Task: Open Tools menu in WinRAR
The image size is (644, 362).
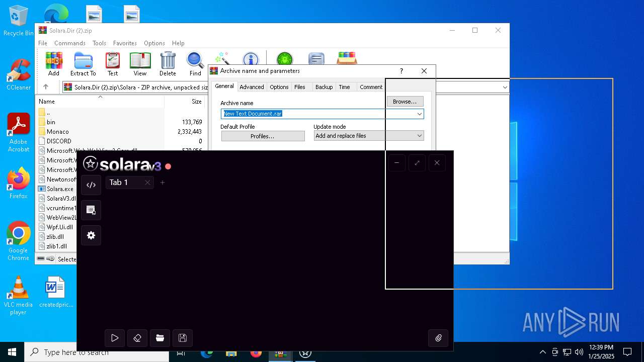Action: coord(99,43)
